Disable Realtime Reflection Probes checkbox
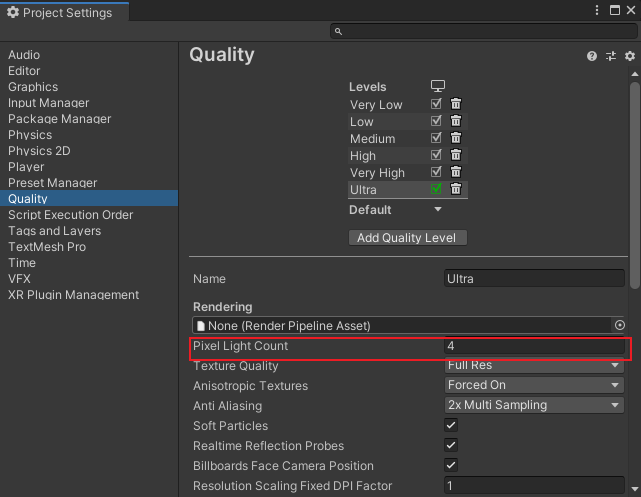 451,445
